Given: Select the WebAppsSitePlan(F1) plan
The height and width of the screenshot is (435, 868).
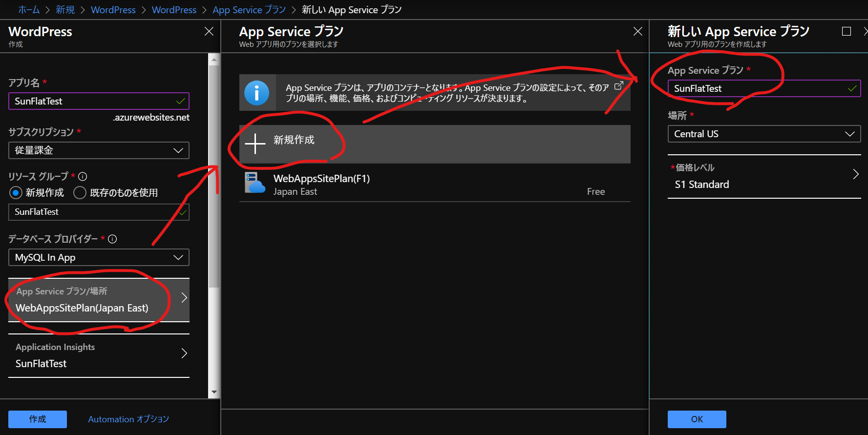Looking at the screenshot, I should (x=435, y=184).
